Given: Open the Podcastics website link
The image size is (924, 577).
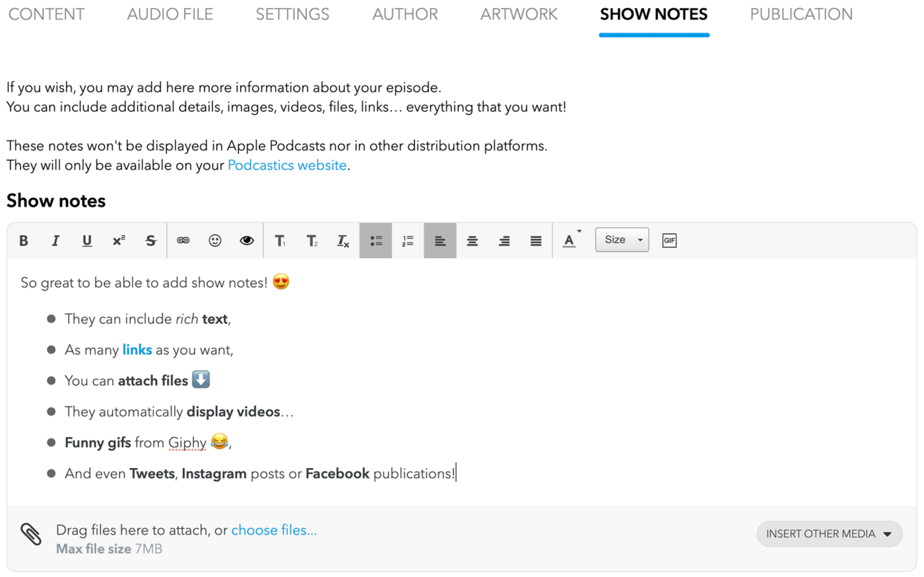Looking at the screenshot, I should [x=287, y=165].
